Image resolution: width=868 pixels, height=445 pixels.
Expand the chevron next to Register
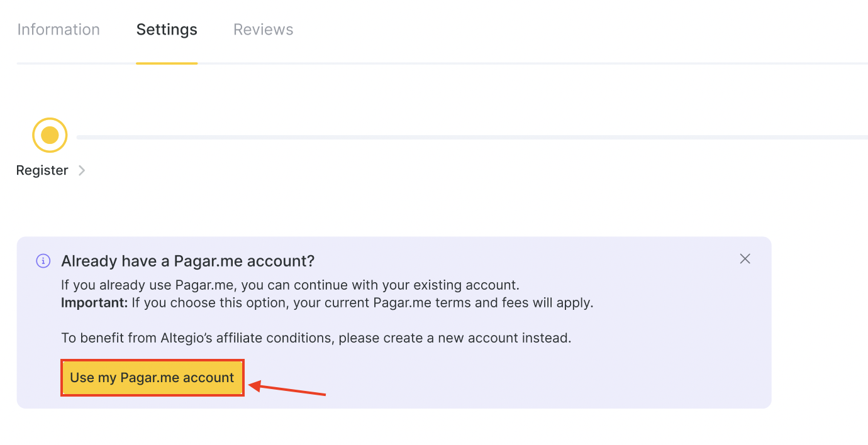pos(82,170)
